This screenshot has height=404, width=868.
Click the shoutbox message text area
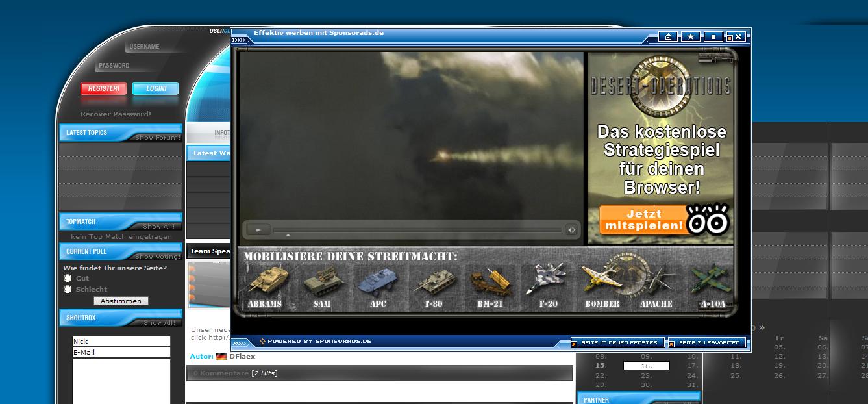121,381
